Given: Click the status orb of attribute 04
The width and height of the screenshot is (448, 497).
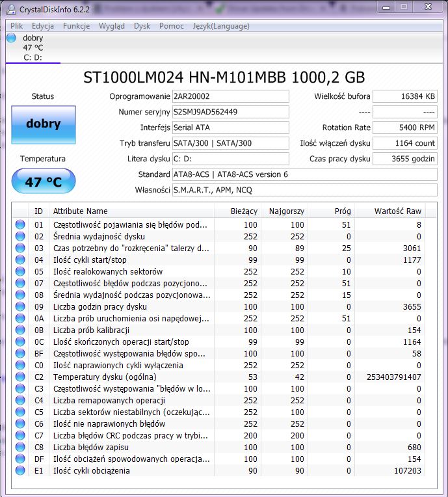Looking at the screenshot, I should pos(20,260).
